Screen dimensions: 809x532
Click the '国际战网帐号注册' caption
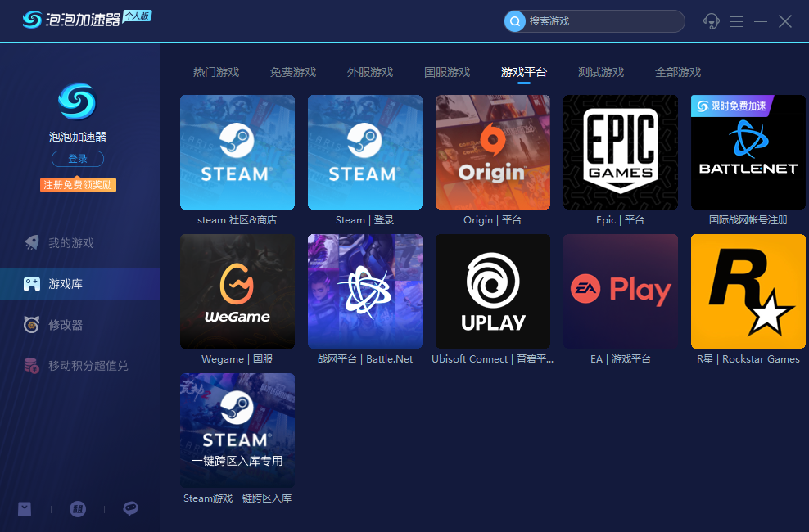[x=748, y=220]
